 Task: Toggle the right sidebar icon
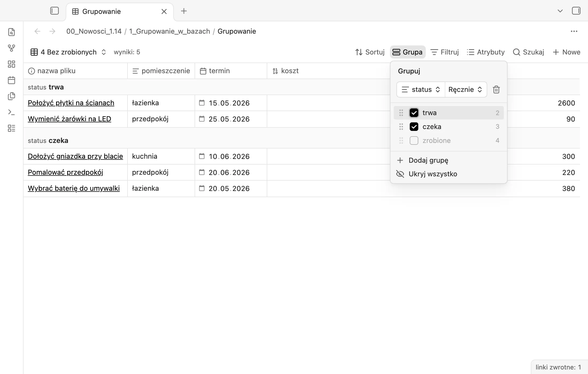(x=576, y=11)
